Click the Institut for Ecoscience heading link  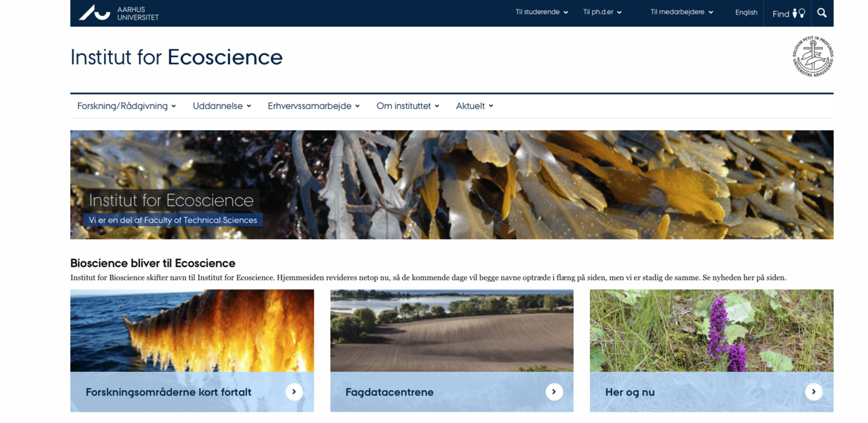point(176,57)
